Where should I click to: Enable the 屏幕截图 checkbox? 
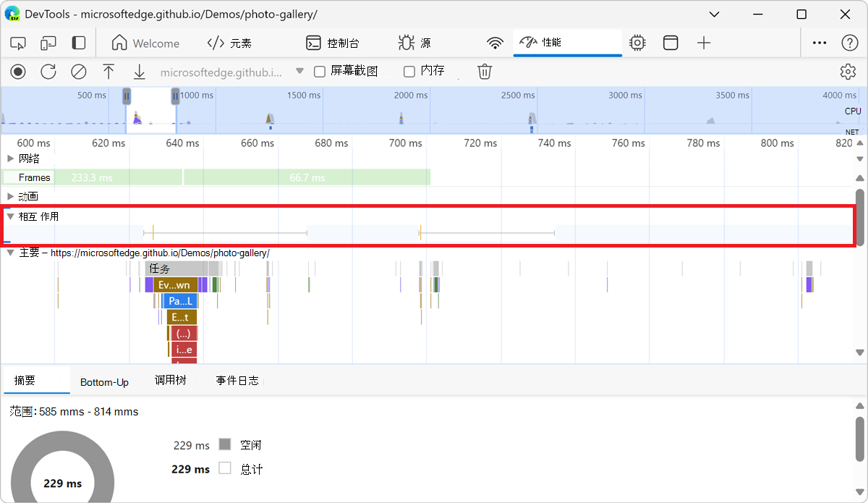pos(319,72)
